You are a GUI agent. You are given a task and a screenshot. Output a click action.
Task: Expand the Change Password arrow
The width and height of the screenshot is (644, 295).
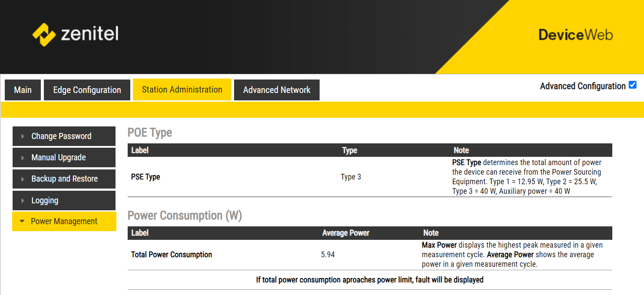23,136
